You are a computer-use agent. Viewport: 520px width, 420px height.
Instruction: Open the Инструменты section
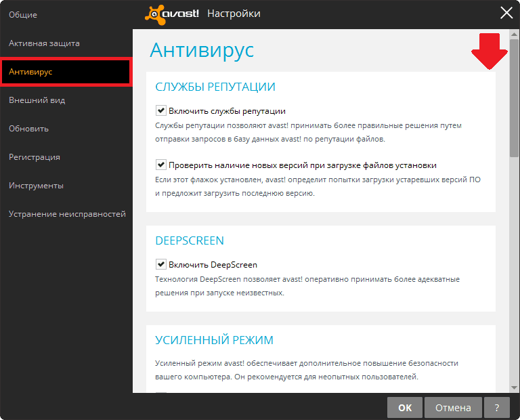(36, 186)
